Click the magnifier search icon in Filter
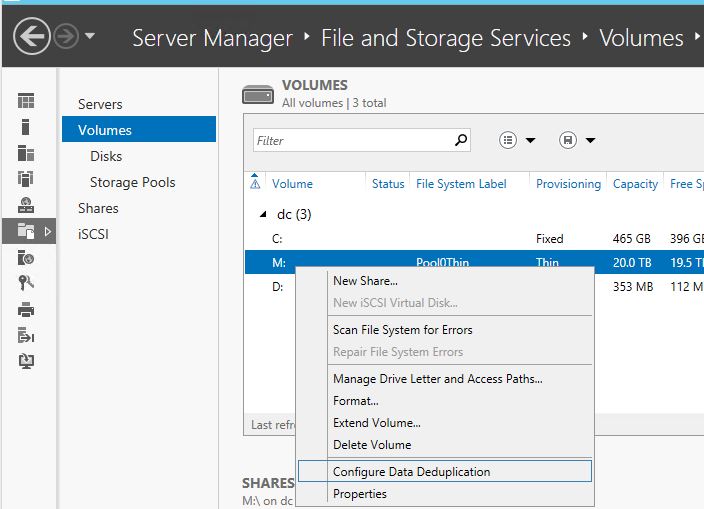 coord(461,140)
